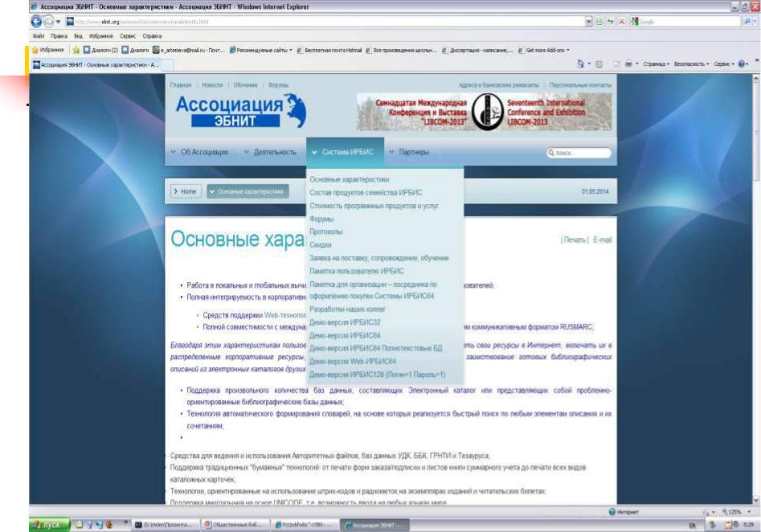Select Стоимость программных продуктов и услуг item
Screen dimensions: 761x532
(x=374, y=206)
